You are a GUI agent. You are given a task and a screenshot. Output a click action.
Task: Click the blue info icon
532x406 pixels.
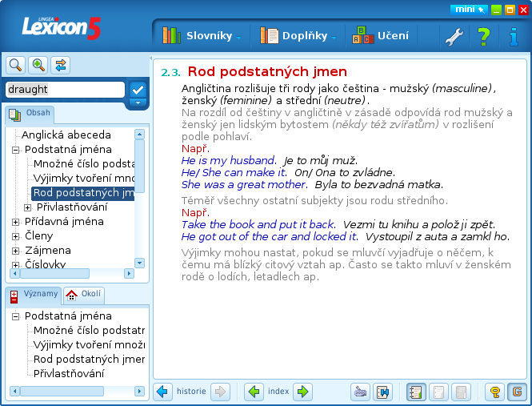click(513, 36)
